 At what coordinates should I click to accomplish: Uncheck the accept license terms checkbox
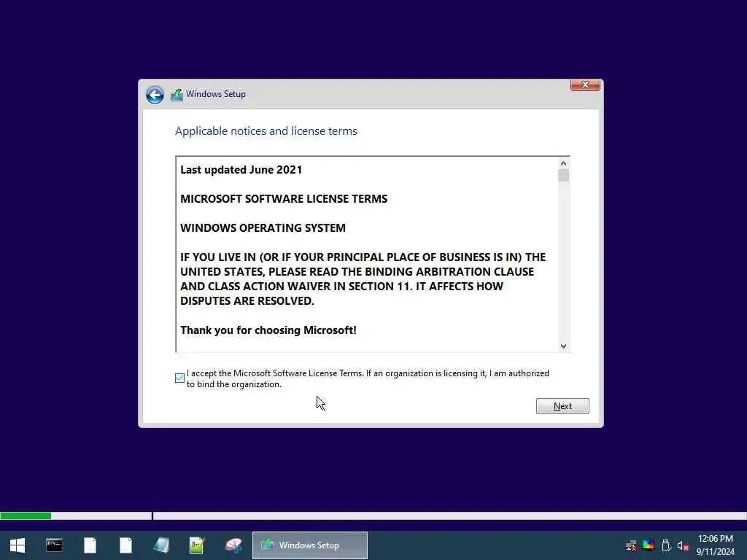click(x=179, y=378)
